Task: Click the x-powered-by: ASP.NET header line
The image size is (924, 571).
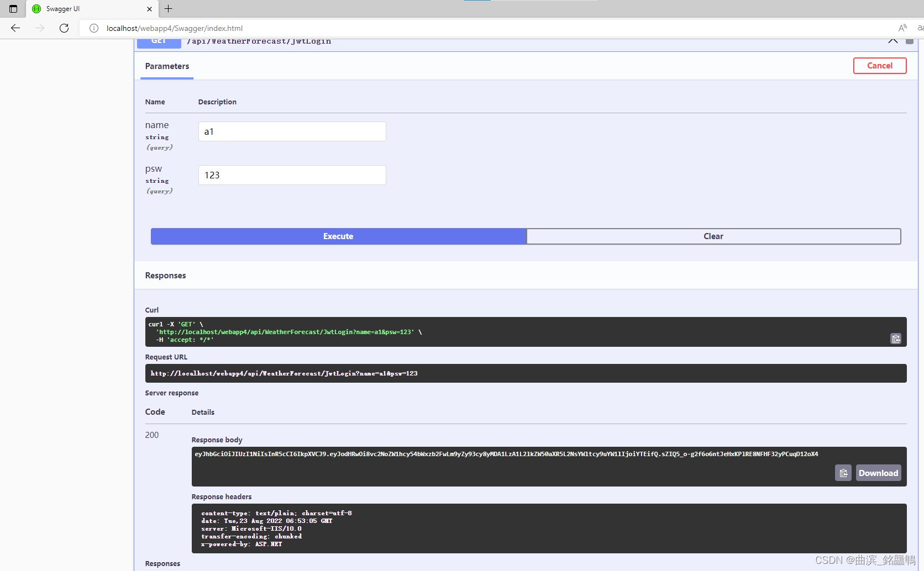Action: click(x=242, y=544)
